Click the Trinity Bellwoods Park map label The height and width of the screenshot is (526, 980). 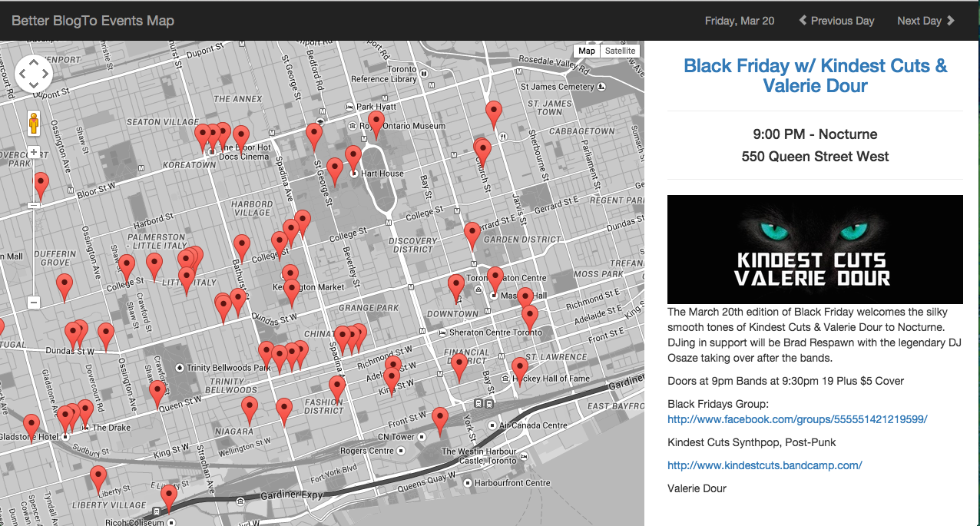(229, 368)
